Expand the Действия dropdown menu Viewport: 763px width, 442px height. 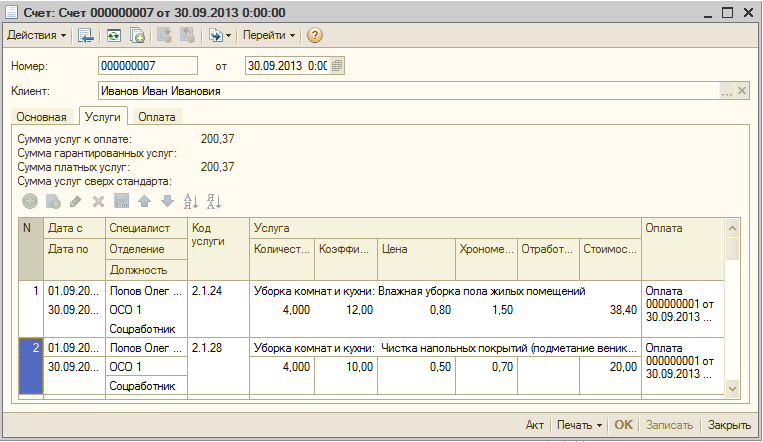coord(37,36)
